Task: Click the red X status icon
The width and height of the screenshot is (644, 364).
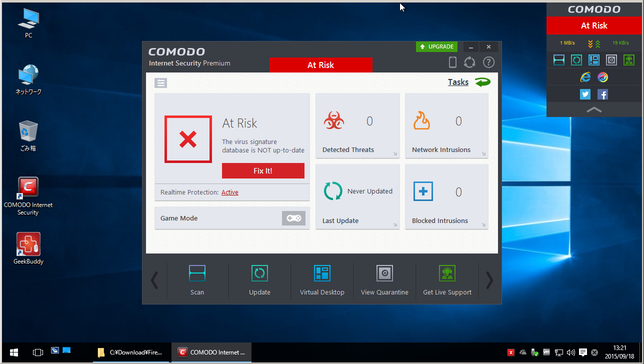Action: coord(188,139)
